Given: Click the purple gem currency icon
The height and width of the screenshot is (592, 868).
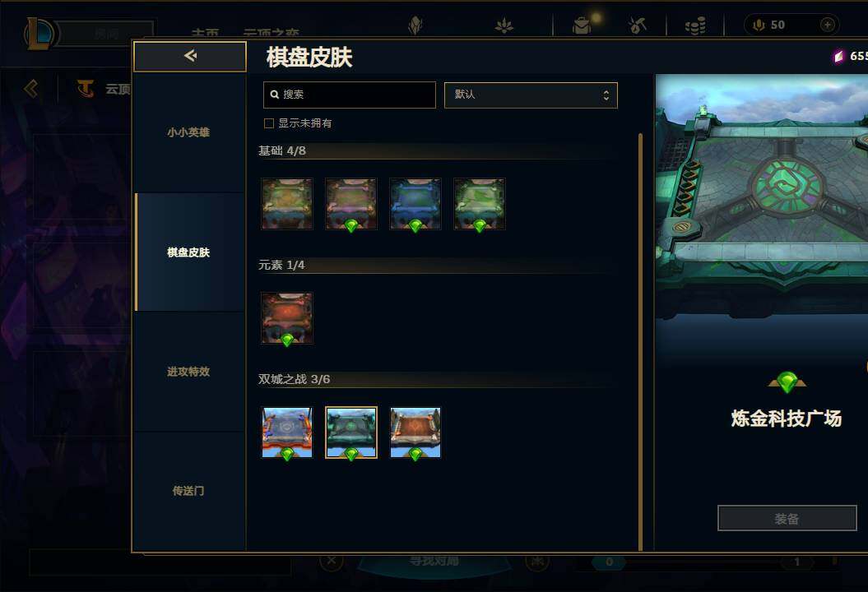Looking at the screenshot, I should 838,56.
